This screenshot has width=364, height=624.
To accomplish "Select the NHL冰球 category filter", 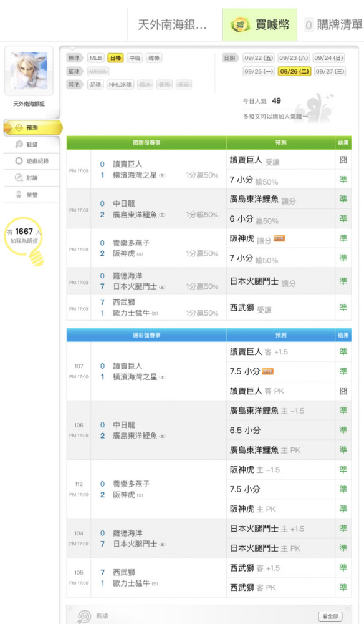I will pyautogui.click(x=120, y=84).
